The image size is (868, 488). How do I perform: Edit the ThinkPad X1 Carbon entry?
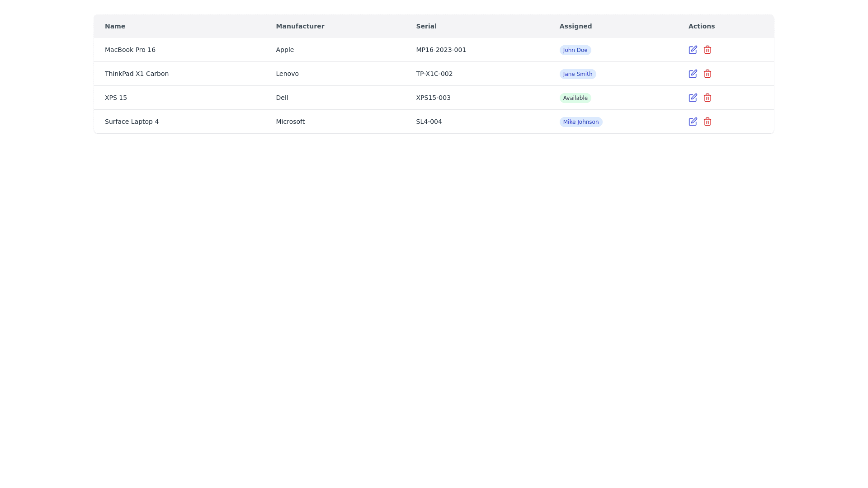pos(693,74)
